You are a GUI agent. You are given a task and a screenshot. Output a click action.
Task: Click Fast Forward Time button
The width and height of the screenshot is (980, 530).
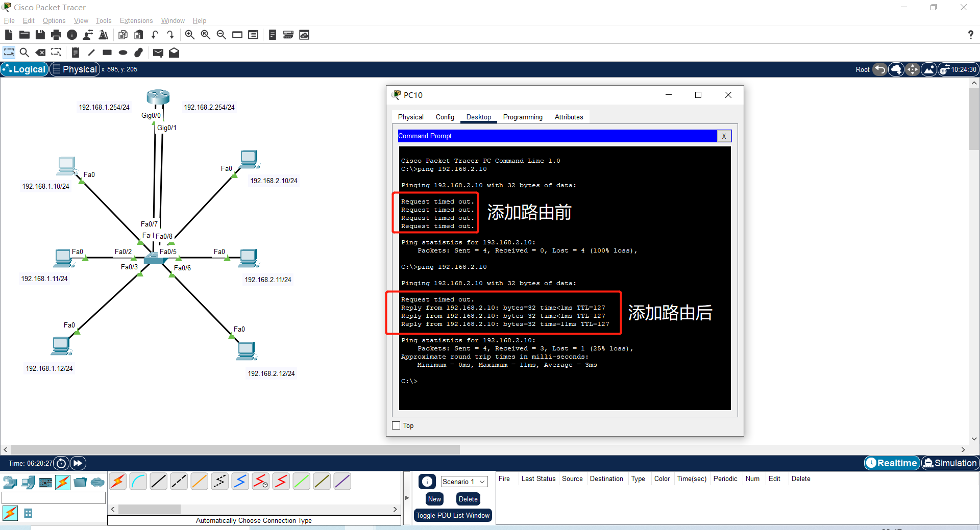click(x=78, y=463)
